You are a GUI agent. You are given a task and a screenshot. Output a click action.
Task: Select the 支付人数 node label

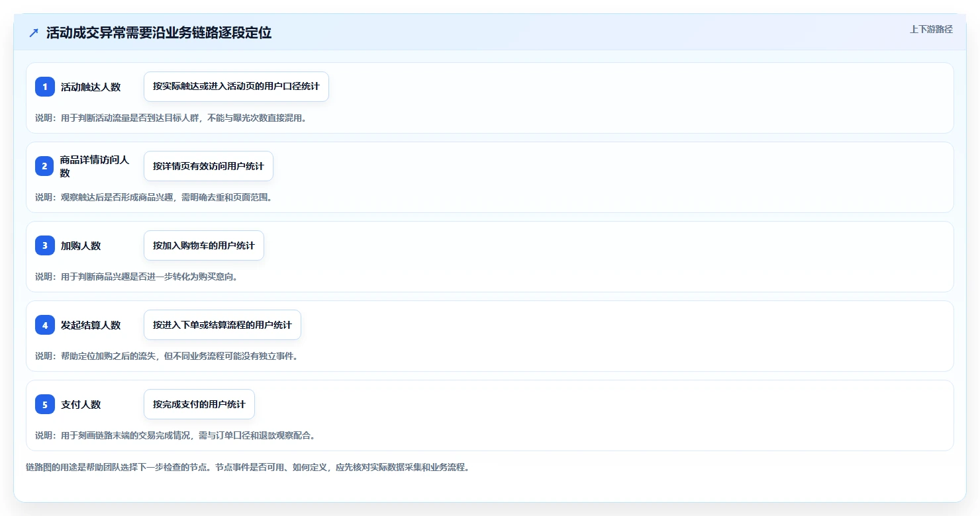point(81,404)
